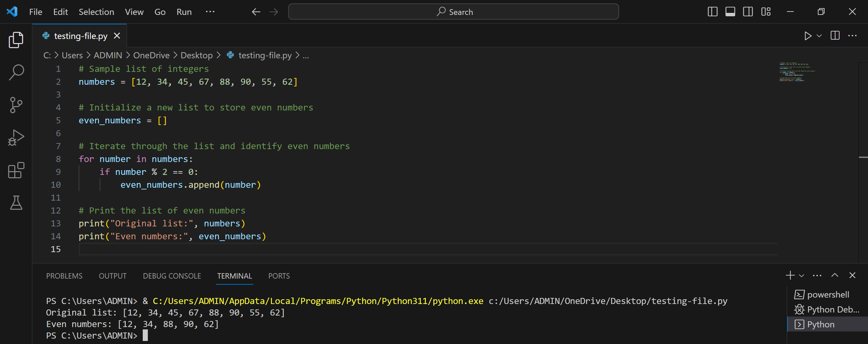Viewport: 868px width, 344px height.
Task: Toggle the bottom panel layout button
Action: click(730, 12)
